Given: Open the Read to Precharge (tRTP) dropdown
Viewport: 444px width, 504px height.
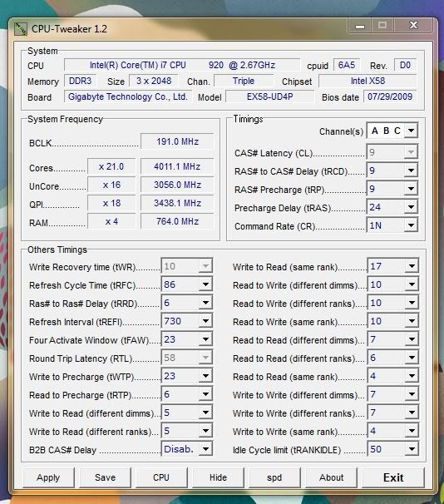Looking at the screenshot, I should pos(186,394).
